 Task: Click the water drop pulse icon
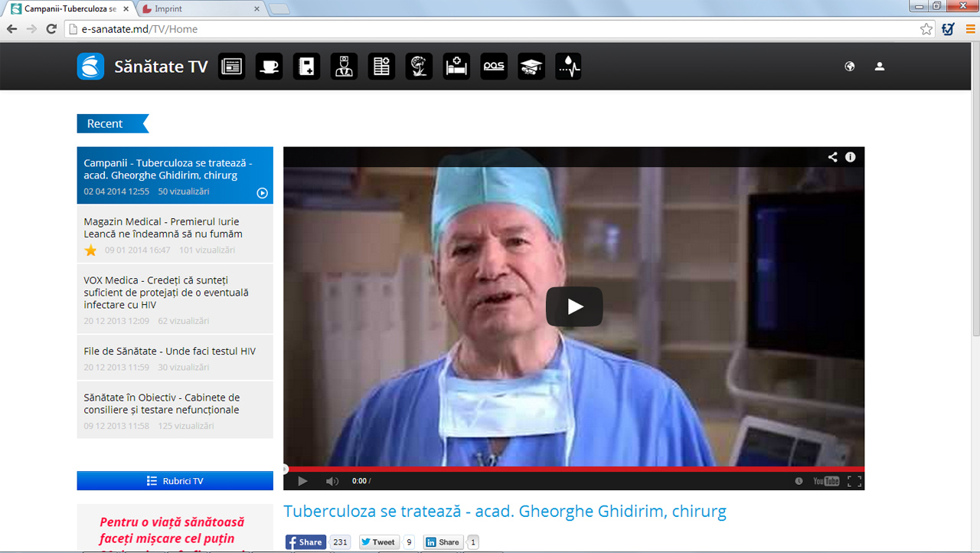pyautogui.click(x=567, y=66)
